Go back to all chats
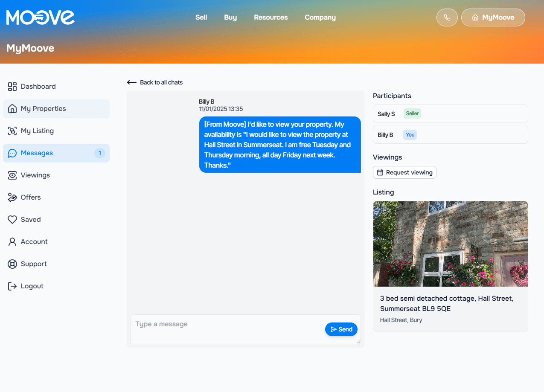This screenshot has width=544, height=392. click(155, 82)
